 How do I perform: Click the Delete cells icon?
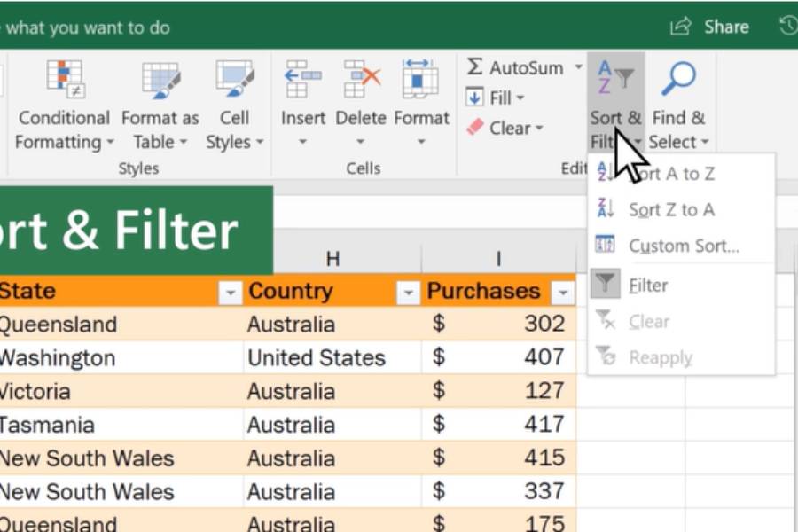[x=362, y=79]
